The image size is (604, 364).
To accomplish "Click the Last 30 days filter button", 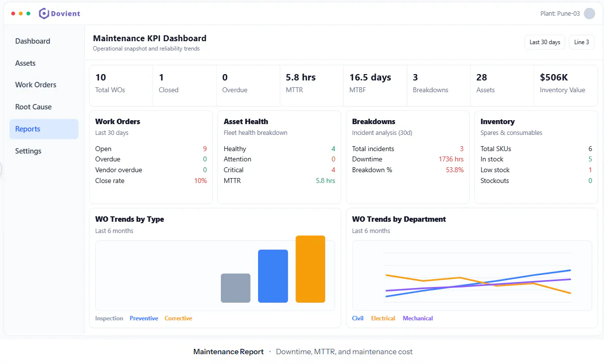I will tap(545, 42).
